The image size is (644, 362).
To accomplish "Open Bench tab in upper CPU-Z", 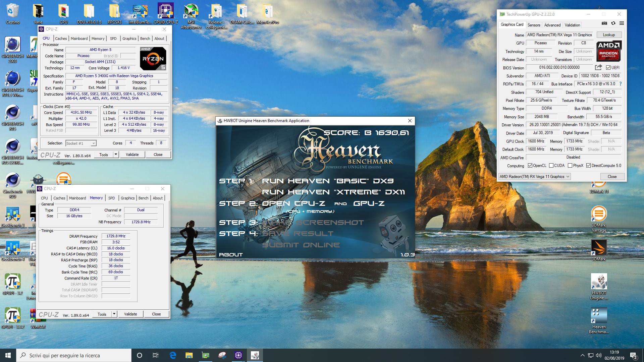I will (145, 39).
